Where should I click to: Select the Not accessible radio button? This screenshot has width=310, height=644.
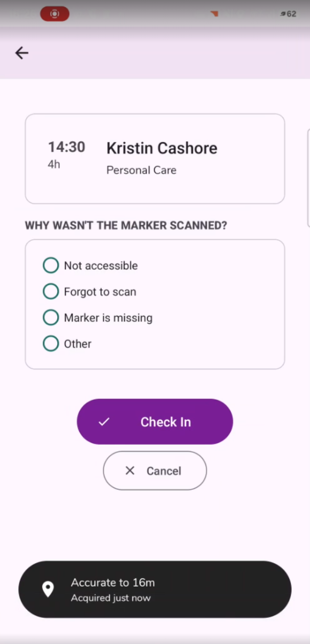point(51,265)
